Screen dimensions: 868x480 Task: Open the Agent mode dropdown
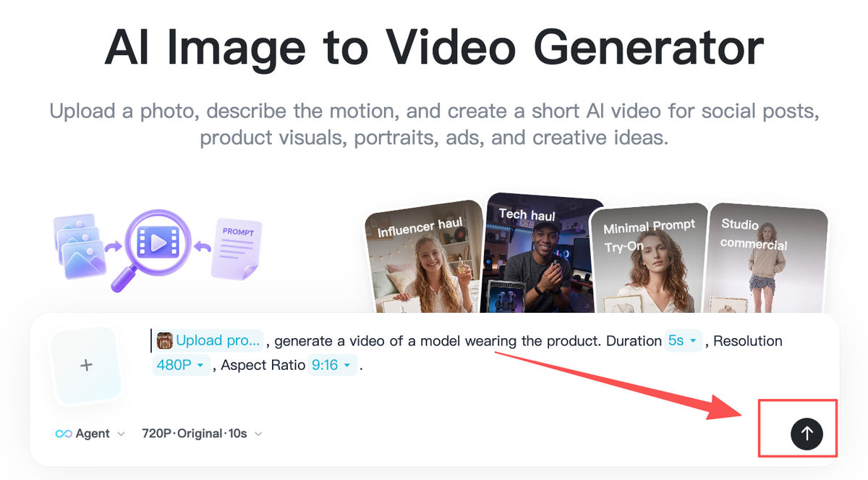coord(90,434)
